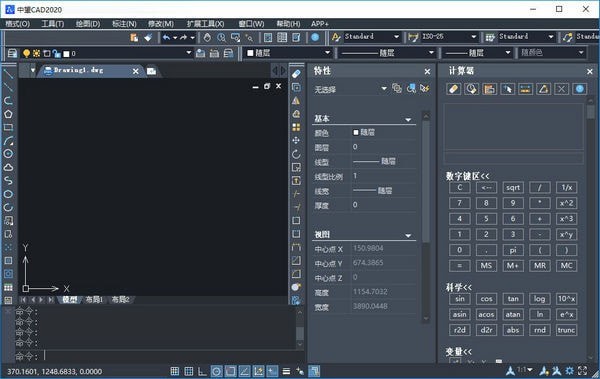600x379 pixels.
Task: Select the Copy objects modify tool
Action: [296, 87]
